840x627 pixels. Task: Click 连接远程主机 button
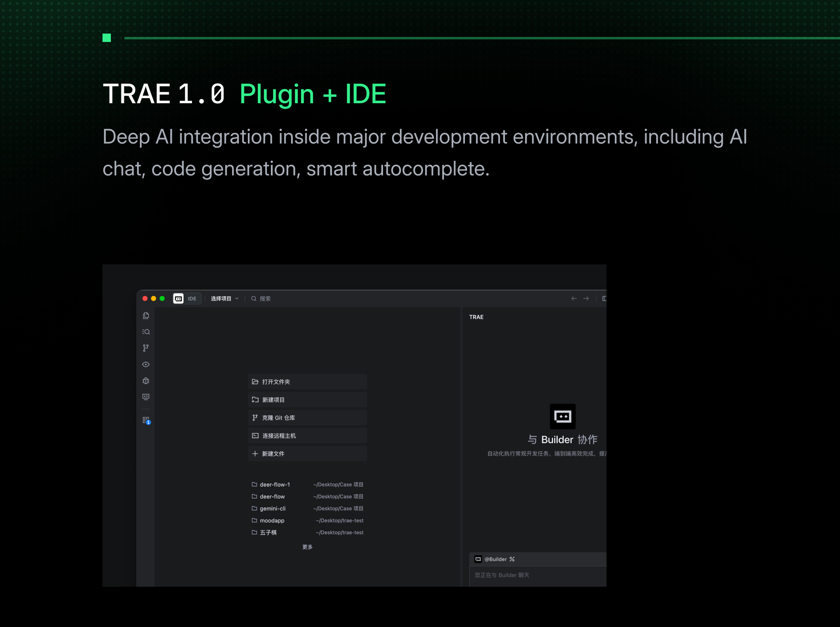tap(307, 436)
